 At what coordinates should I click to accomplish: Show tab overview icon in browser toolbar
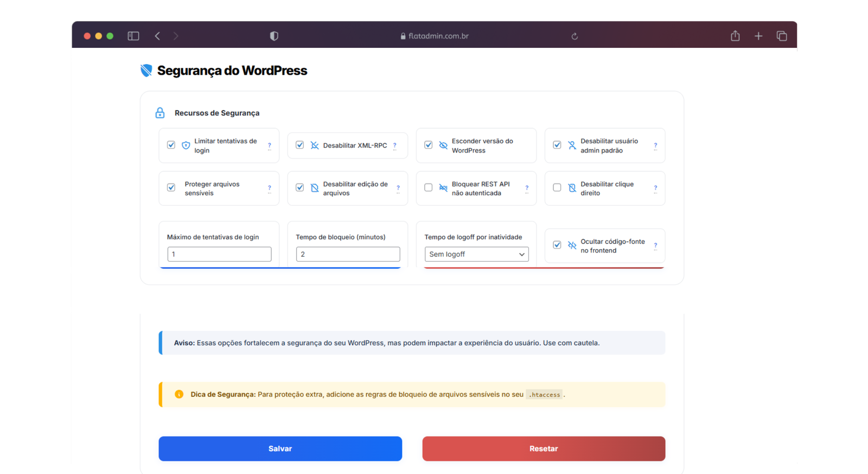782,36
